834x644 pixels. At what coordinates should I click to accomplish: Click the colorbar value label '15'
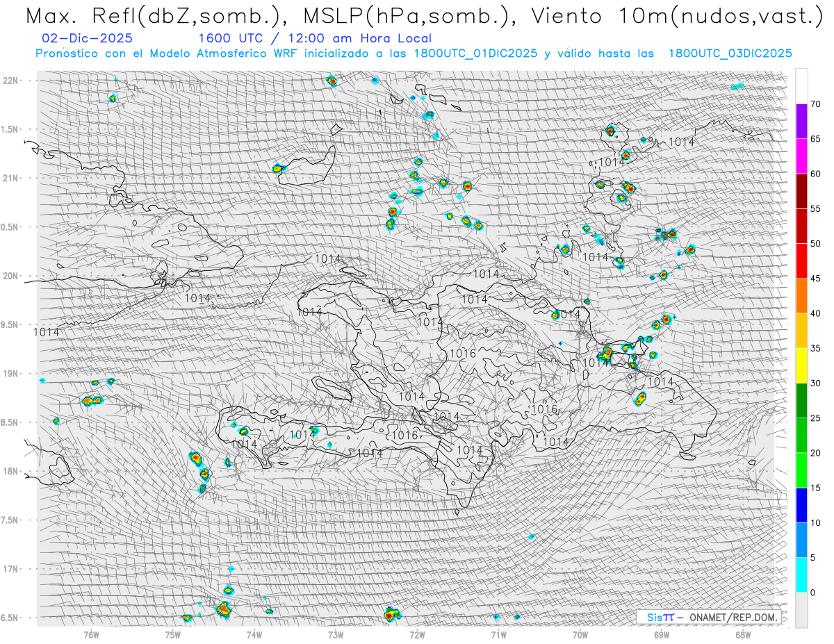click(815, 488)
